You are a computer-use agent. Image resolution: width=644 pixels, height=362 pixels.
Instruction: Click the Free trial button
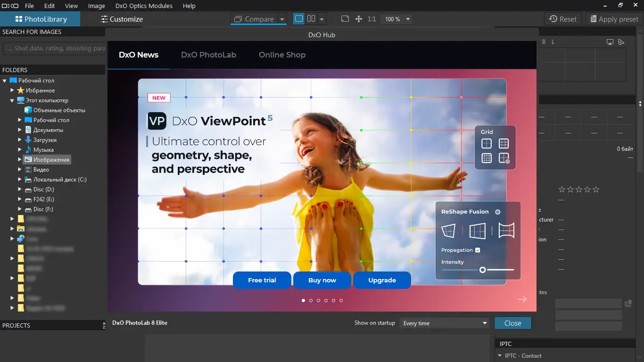click(262, 280)
